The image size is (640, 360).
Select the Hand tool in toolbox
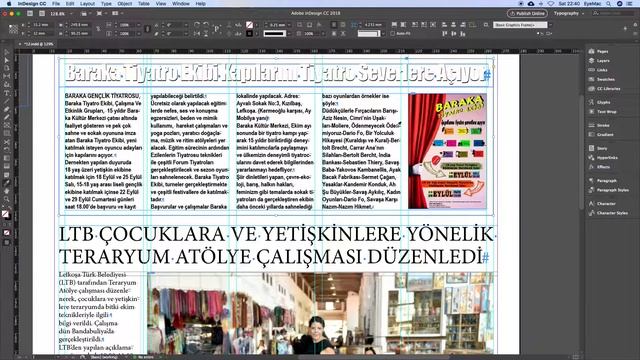point(7,191)
